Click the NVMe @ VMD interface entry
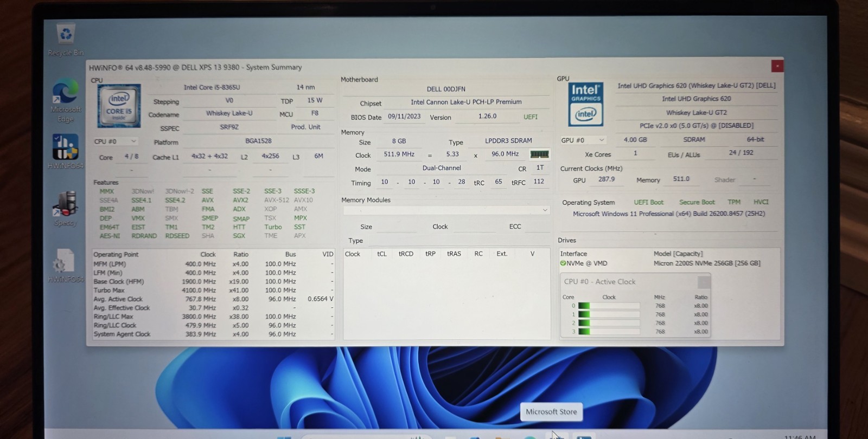Screen dimensions: 868x439 click(x=586, y=263)
